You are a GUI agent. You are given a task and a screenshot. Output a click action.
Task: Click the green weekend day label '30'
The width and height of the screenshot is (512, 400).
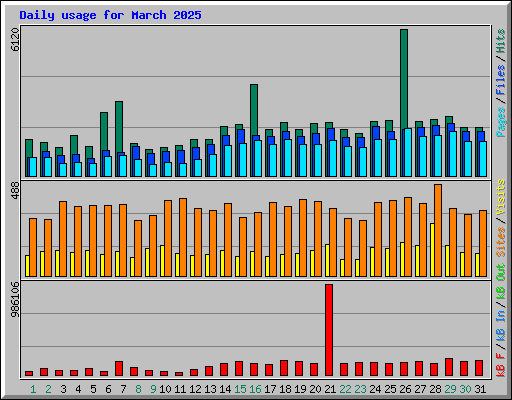[x=465, y=389]
